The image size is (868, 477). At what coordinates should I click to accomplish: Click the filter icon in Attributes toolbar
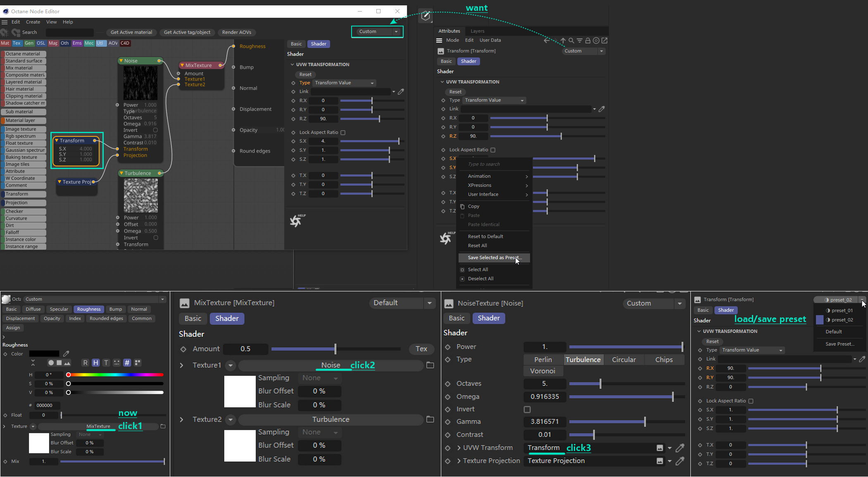[580, 41]
